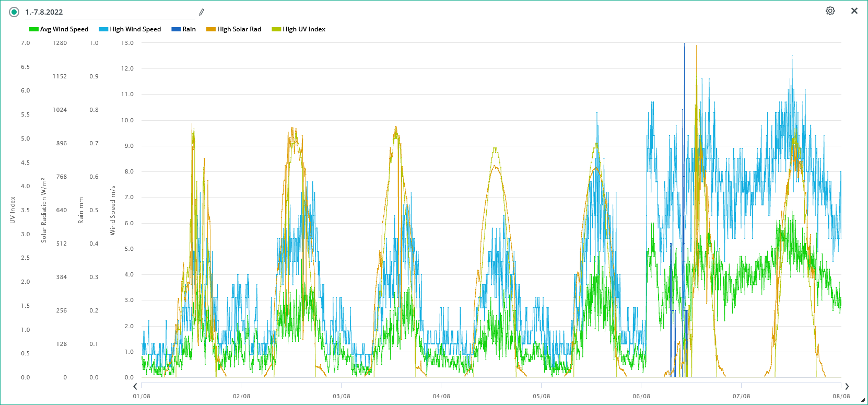Select the Solar Radiation W/m² axis title
The image size is (868, 405).
tap(44, 210)
